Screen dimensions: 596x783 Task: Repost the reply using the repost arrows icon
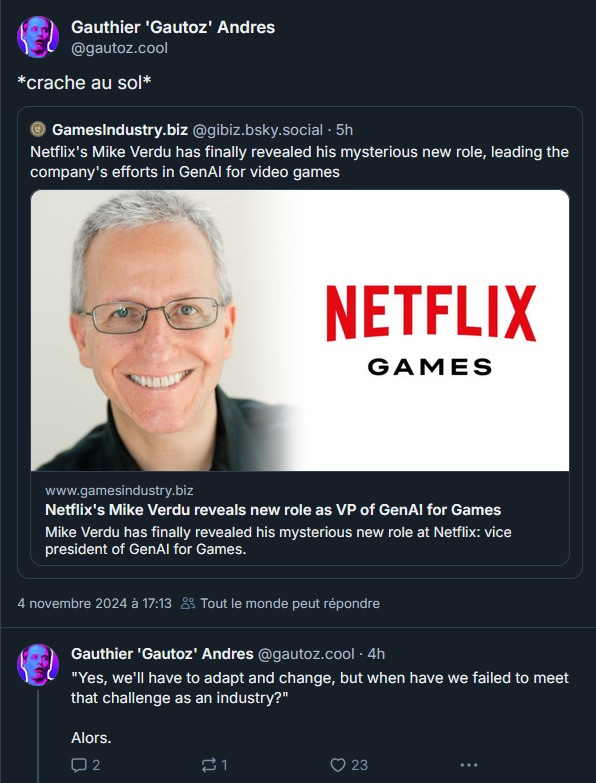coord(208,765)
